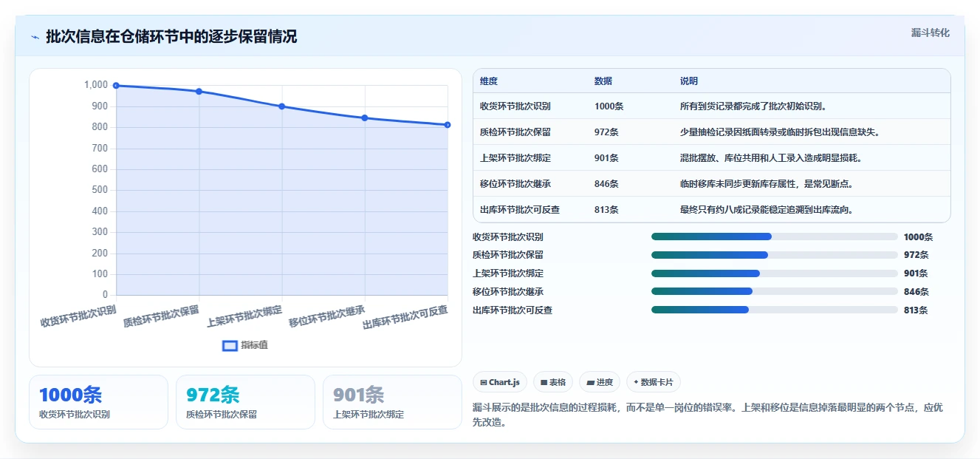
Task: Open the 972条 质检环节批次保留 data card
Action: tap(245, 402)
